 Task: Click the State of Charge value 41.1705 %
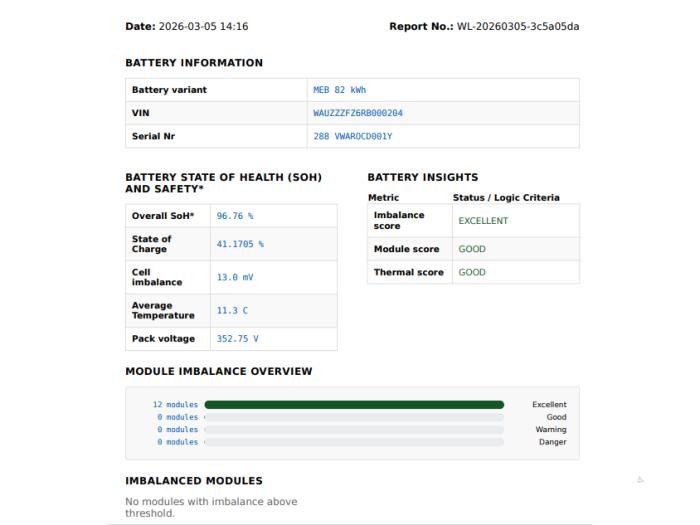pos(240,244)
